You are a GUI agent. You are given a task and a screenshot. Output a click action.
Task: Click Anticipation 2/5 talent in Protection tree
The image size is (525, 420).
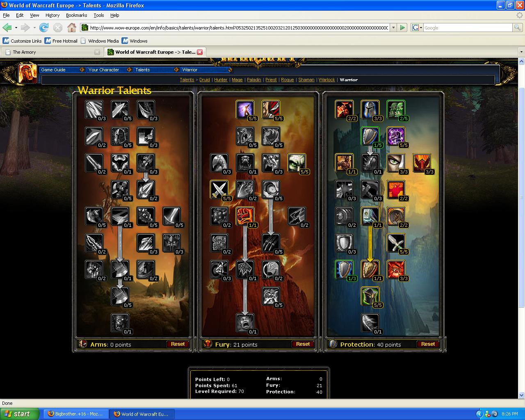396,110
